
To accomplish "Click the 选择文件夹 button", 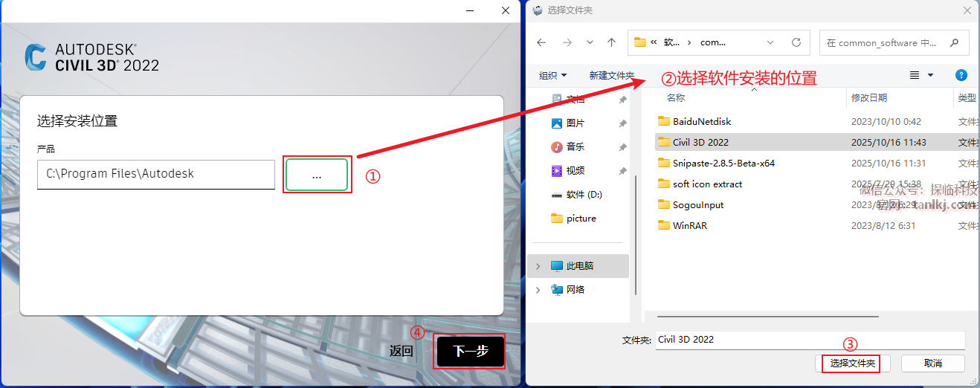I will click(852, 363).
